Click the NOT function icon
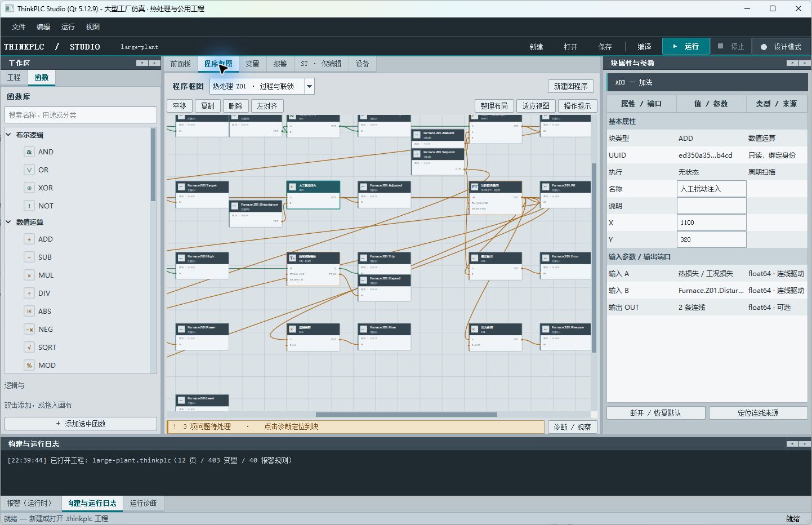 [x=29, y=206]
